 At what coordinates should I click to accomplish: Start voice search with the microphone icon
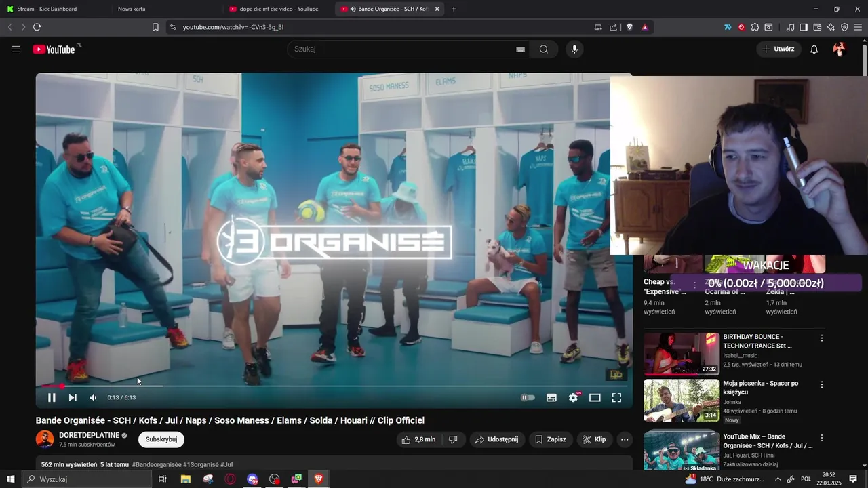tap(574, 49)
